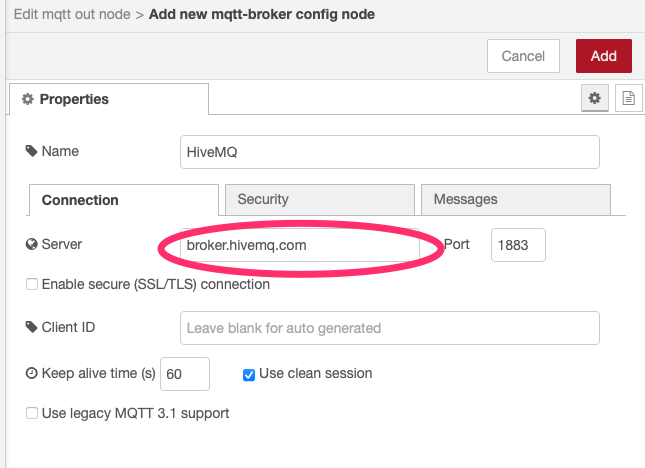Select the Connection tab

click(x=123, y=200)
